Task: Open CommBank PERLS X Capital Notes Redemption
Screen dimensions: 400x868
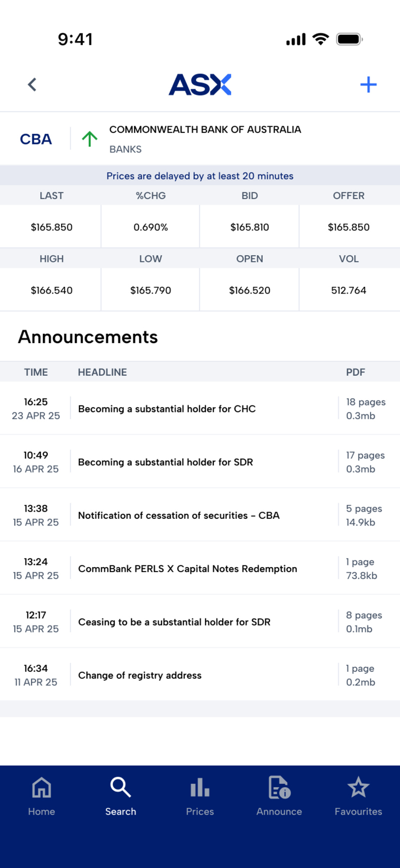Action: pos(188,569)
